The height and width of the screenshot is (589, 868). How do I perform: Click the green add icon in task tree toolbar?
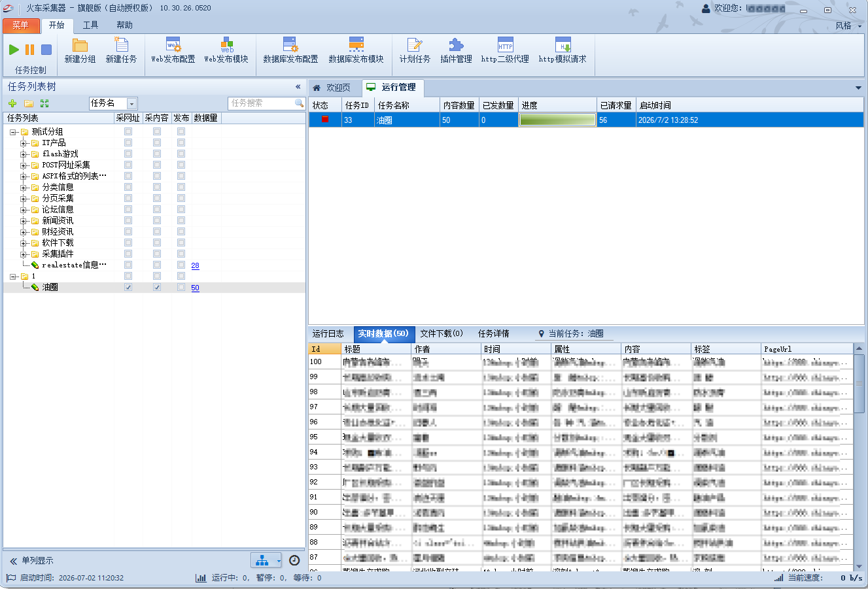coord(12,103)
